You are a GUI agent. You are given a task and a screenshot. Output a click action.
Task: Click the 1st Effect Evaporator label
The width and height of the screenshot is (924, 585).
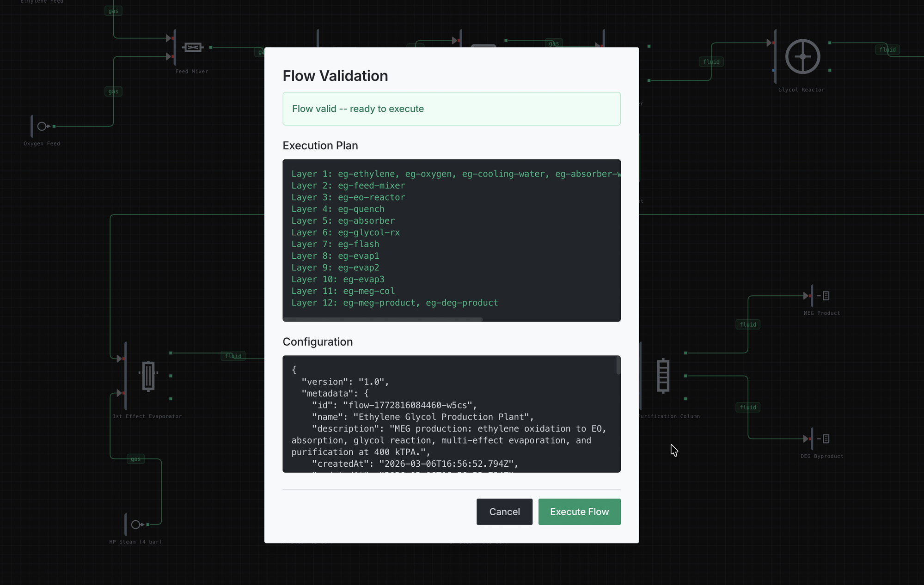click(147, 416)
